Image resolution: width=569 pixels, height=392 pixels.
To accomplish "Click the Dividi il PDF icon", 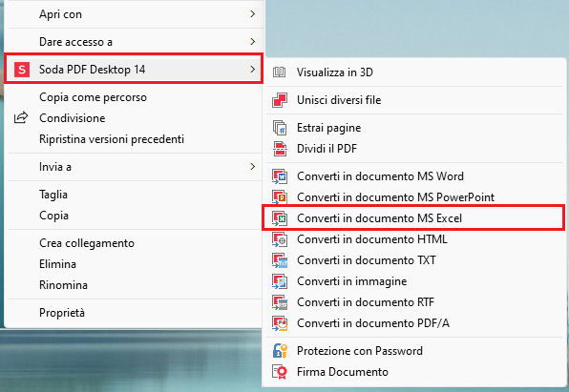I will 280,149.
